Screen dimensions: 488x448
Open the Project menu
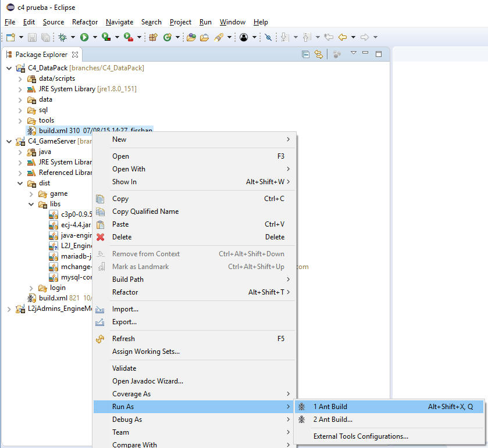pyautogui.click(x=180, y=22)
